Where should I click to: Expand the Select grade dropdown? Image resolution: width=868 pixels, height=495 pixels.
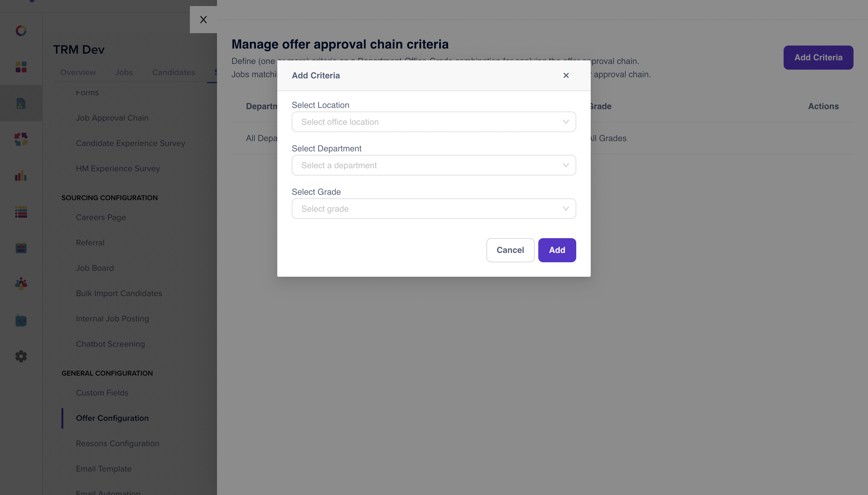(x=434, y=209)
